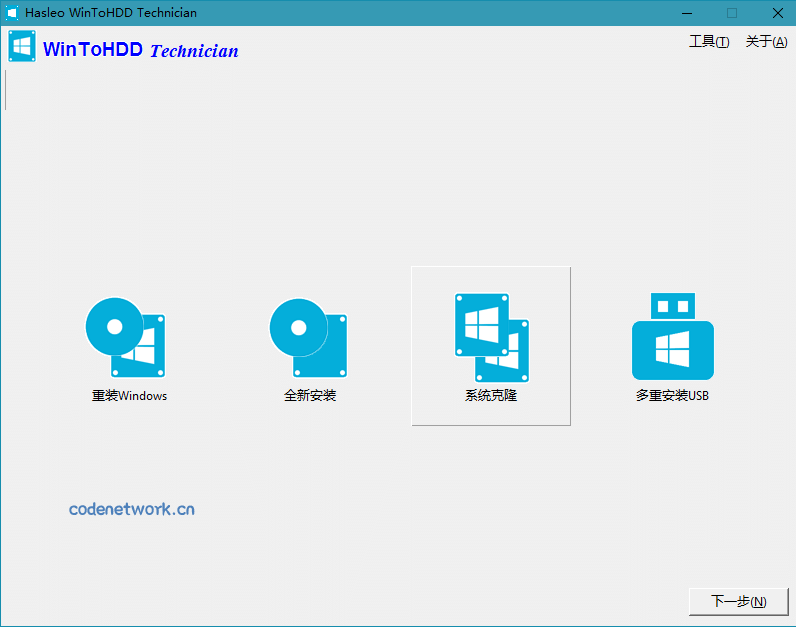Open the 关于(A) about menu

point(766,42)
